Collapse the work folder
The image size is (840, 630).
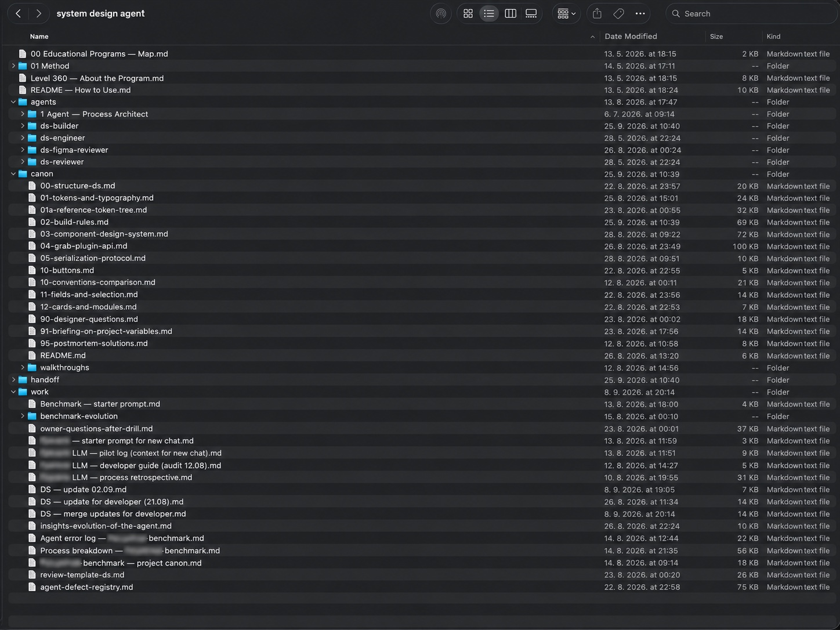coord(13,392)
